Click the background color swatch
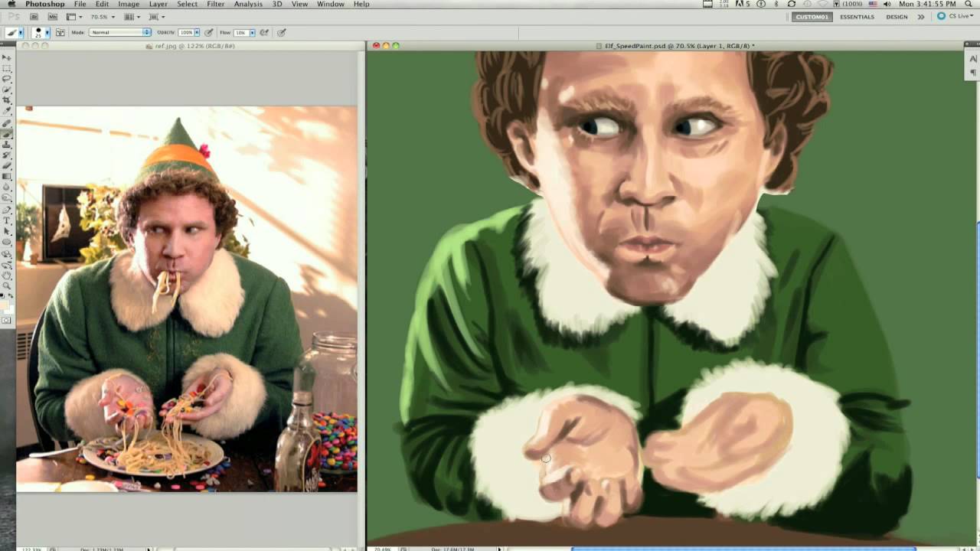Screen dimensions: 980x551 (x=11, y=311)
